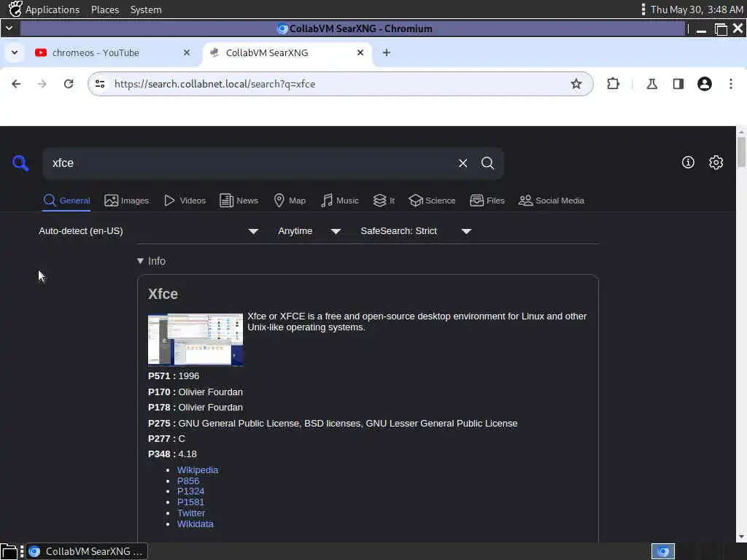Open the profile avatar menu
Viewport: 747px width, 560px height.
point(705,84)
